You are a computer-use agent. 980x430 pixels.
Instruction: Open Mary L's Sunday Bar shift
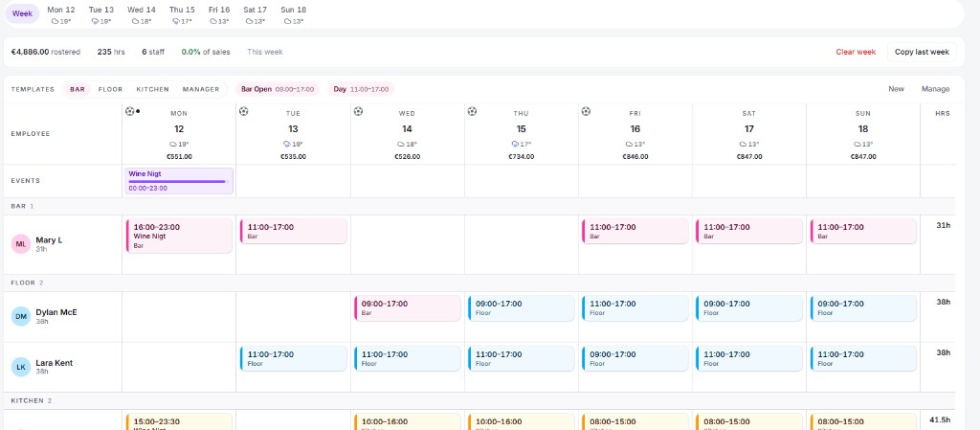coord(863,231)
